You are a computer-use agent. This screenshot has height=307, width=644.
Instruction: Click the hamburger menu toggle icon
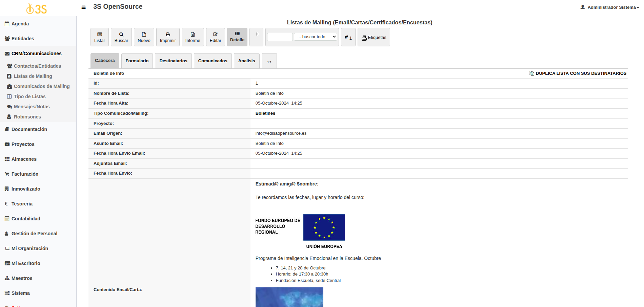pyautogui.click(x=83, y=7)
